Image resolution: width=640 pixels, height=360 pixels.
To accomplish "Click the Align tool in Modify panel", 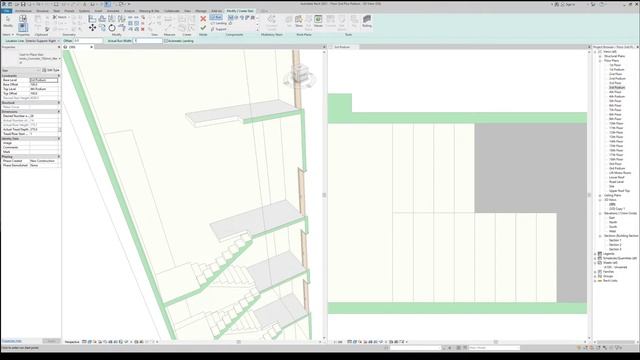I will (93, 19).
